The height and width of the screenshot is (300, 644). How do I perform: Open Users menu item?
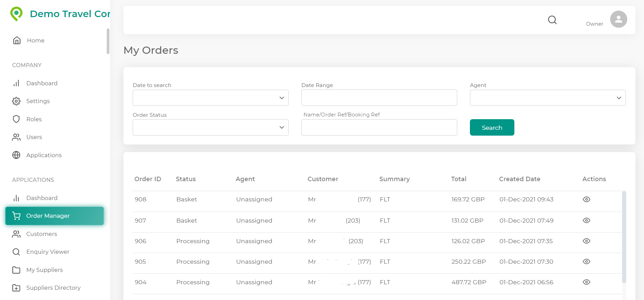pyautogui.click(x=34, y=137)
